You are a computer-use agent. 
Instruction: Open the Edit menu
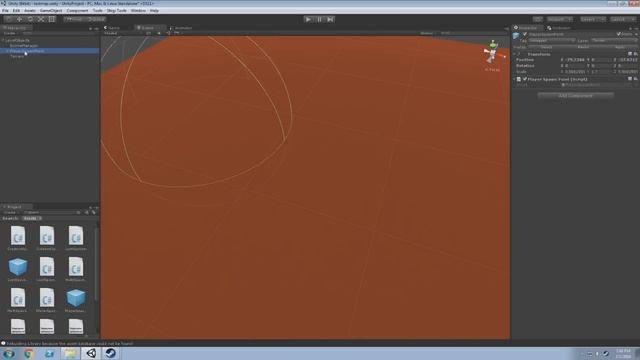click(x=16, y=11)
